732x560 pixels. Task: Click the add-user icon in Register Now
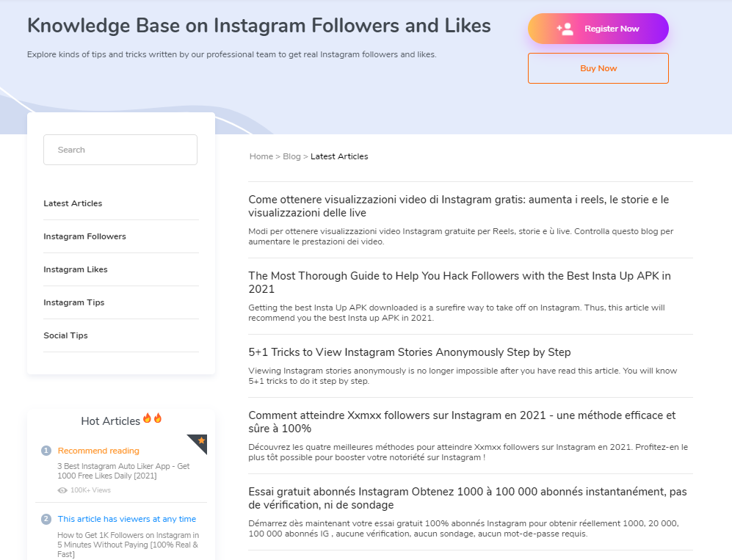click(x=565, y=29)
